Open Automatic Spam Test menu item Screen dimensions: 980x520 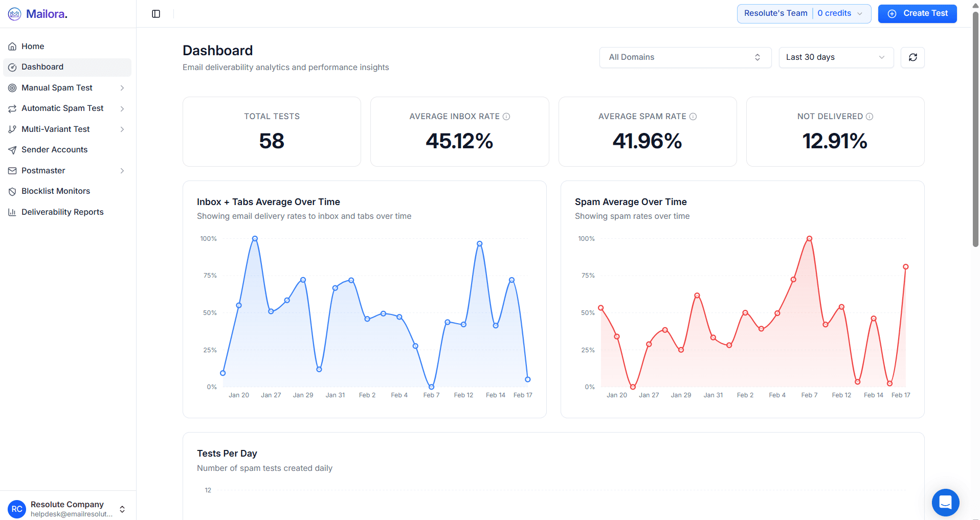62,108
